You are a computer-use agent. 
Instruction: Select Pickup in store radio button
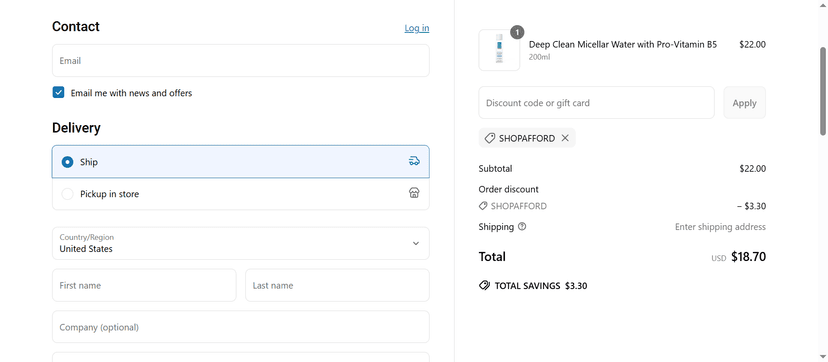67,194
